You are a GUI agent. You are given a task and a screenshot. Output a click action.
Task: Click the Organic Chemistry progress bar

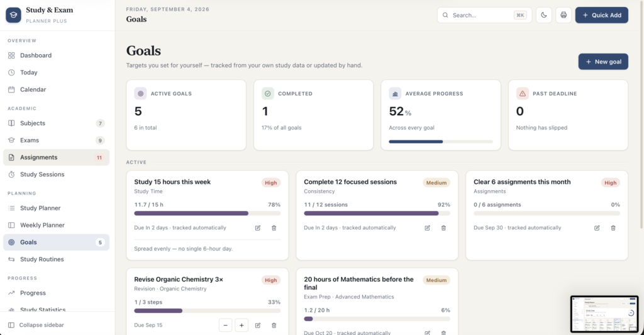pyautogui.click(x=208, y=310)
